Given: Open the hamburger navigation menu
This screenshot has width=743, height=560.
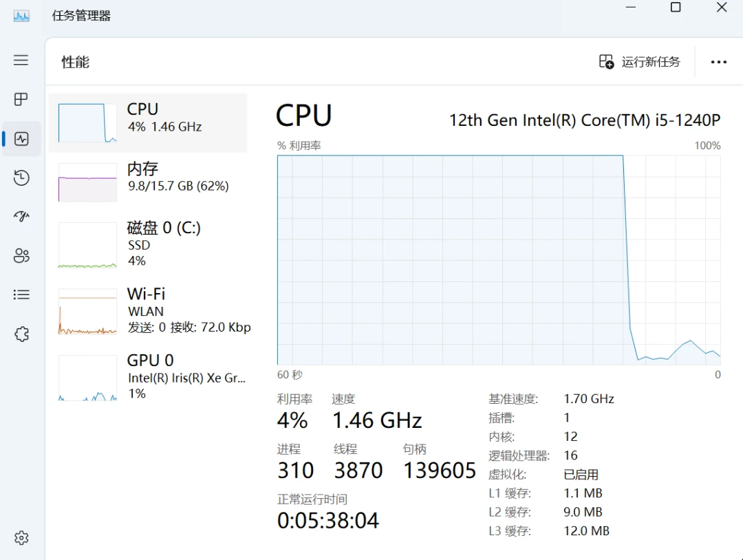Looking at the screenshot, I should pyautogui.click(x=21, y=60).
